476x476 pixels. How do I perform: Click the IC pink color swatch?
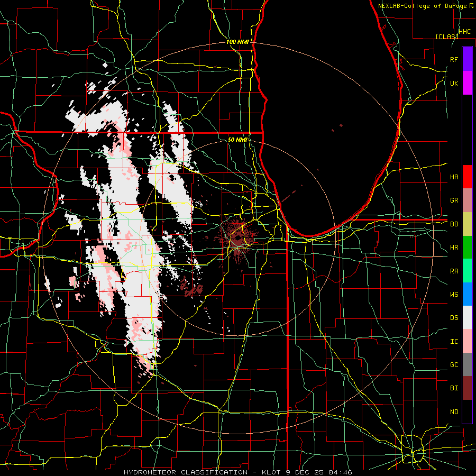point(467,341)
